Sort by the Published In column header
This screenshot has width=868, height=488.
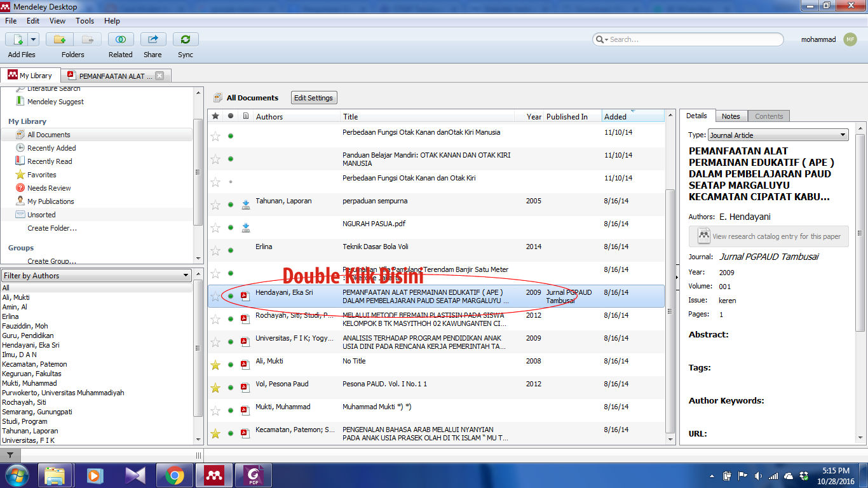pyautogui.click(x=572, y=116)
